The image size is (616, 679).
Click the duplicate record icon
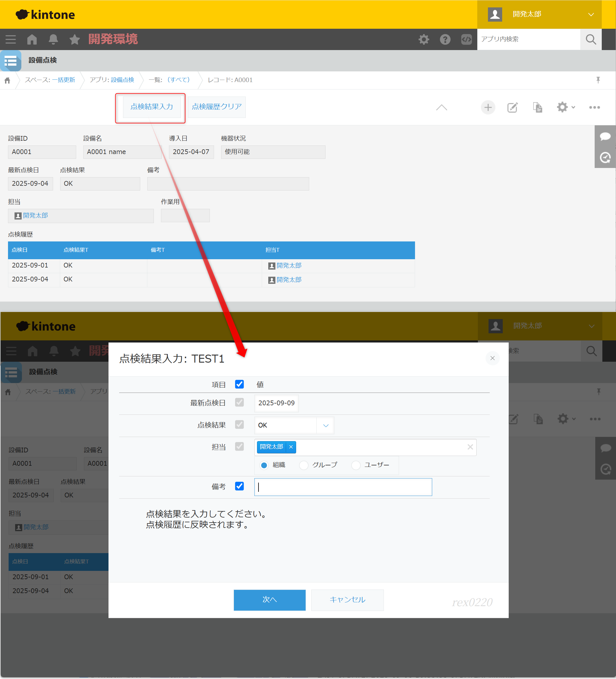pos(537,108)
